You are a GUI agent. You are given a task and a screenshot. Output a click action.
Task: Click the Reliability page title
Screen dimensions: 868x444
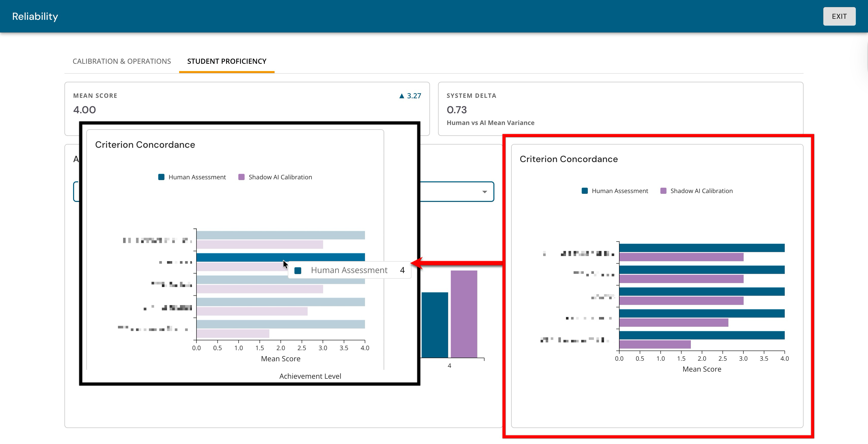35,16
